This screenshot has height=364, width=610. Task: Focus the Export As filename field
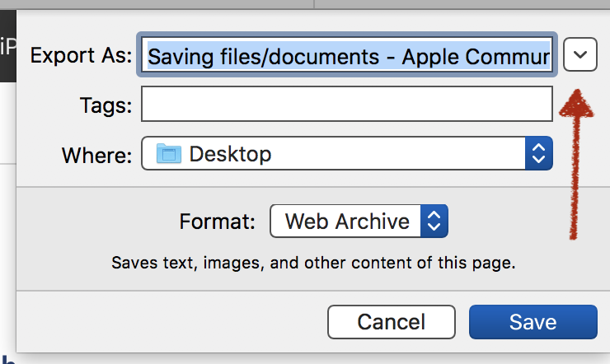click(x=349, y=56)
